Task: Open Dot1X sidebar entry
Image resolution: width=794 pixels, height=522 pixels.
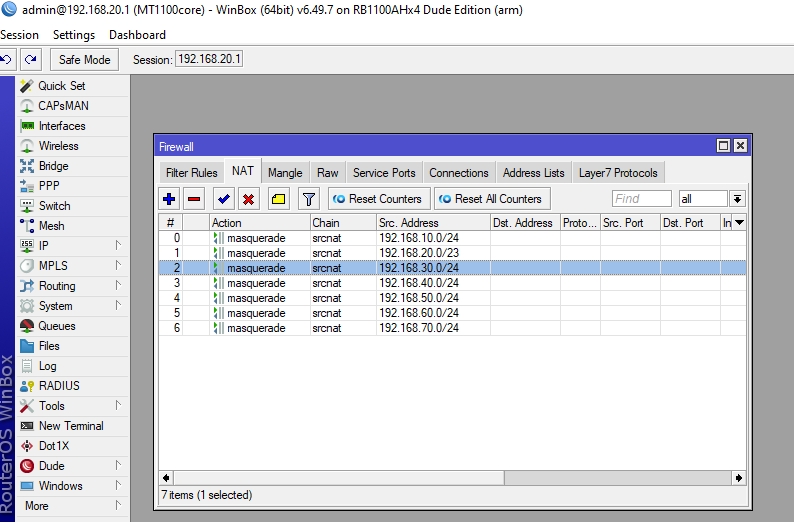Action: click(x=72, y=446)
